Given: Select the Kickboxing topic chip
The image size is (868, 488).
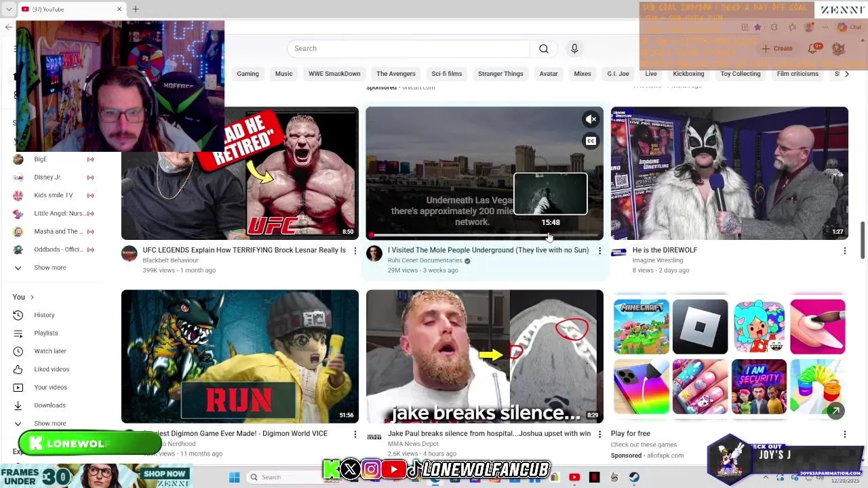Looking at the screenshot, I should [688, 74].
